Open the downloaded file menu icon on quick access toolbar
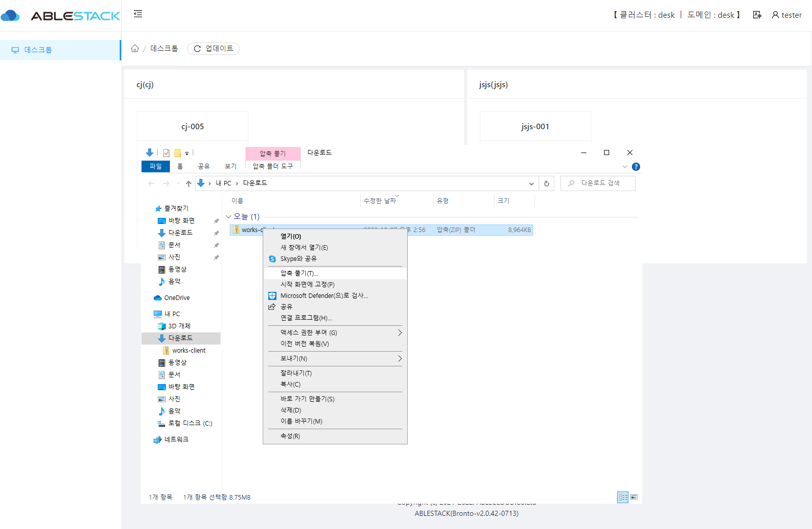The image size is (812, 529). click(x=149, y=153)
